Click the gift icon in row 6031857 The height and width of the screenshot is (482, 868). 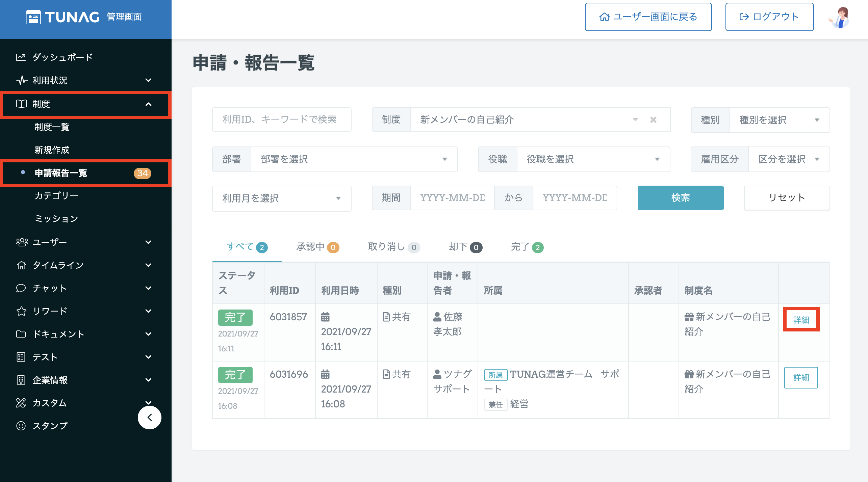(689, 317)
